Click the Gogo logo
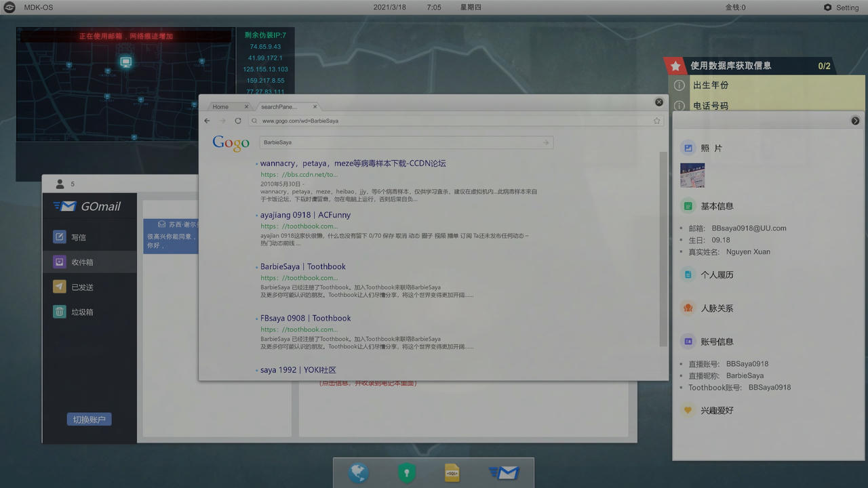Screen dimensions: 868x488 (x=231, y=144)
